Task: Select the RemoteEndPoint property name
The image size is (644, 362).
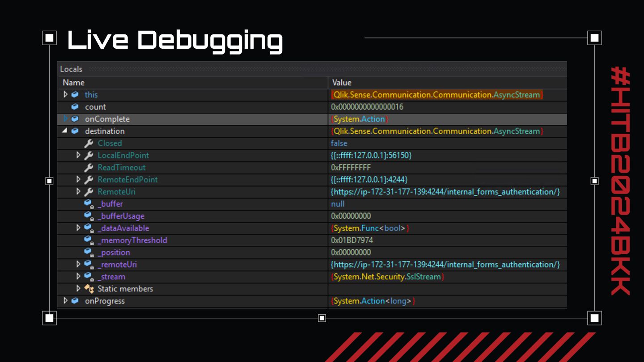Action: click(127, 179)
